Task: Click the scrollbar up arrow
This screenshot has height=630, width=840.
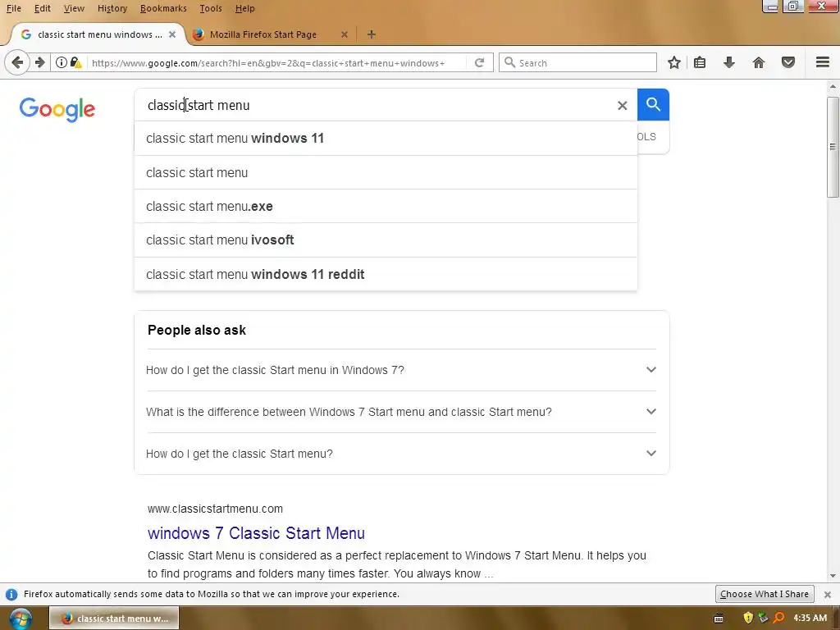Action: pyautogui.click(x=833, y=87)
